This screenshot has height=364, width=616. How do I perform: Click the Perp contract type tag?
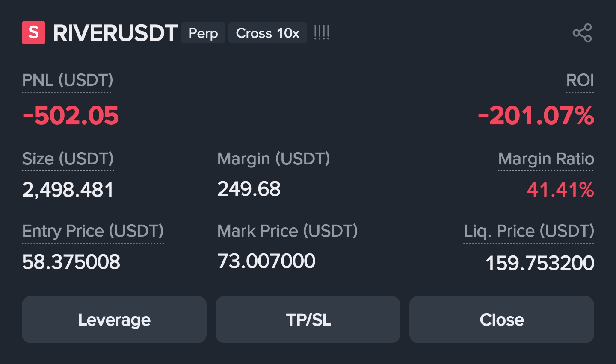click(203, 33)
